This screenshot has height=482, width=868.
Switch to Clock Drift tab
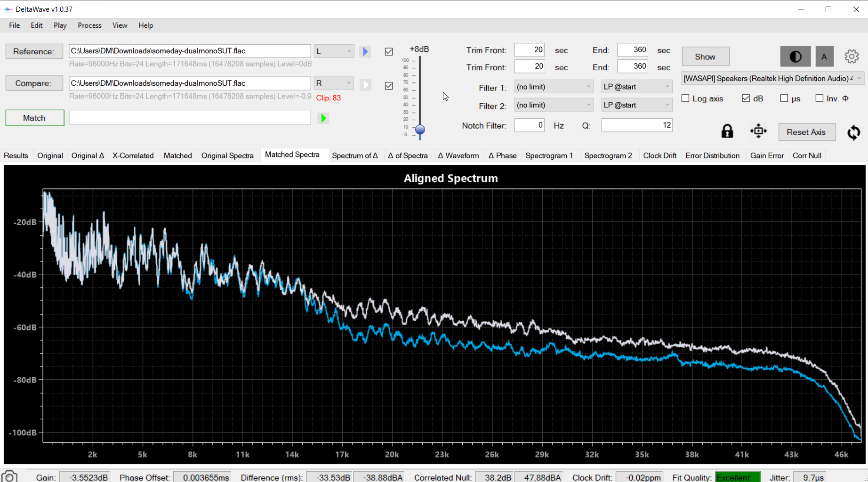coord(659,155)
